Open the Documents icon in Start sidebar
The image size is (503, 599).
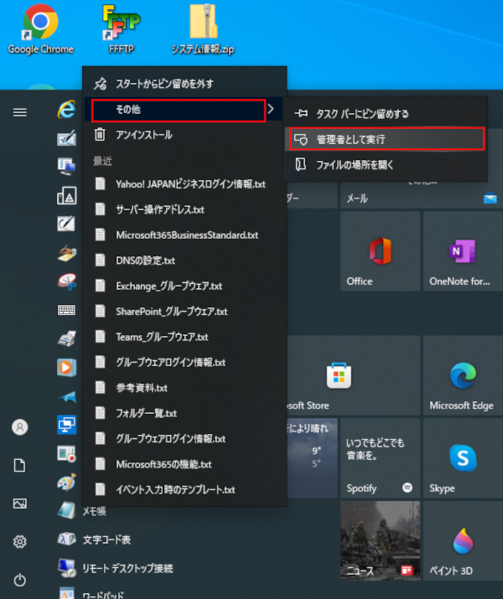pos(20,465)
